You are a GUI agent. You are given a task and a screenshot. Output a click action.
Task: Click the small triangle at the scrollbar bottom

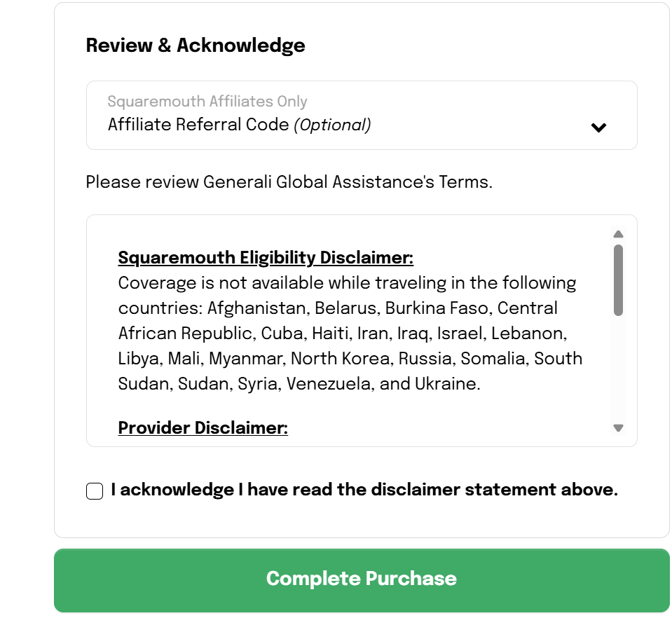[618, 428]
